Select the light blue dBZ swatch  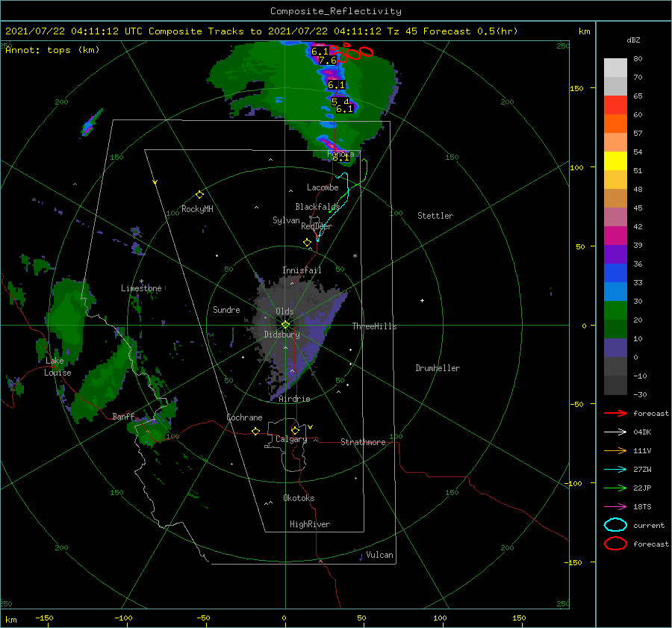[x=615, y=291]
